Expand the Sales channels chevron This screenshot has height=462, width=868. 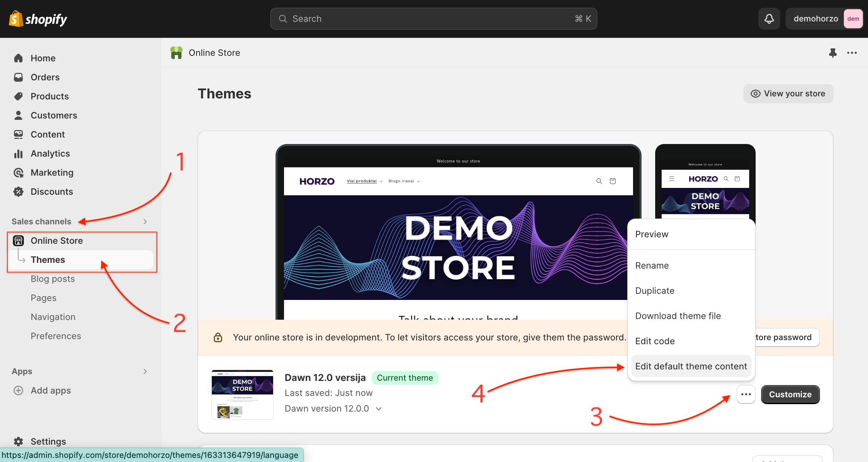click(145, 222)
